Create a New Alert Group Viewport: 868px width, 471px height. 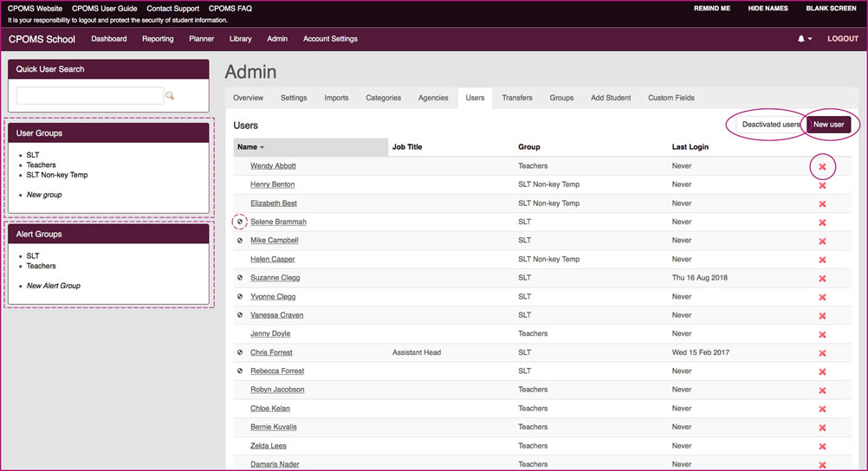[54, 286]
